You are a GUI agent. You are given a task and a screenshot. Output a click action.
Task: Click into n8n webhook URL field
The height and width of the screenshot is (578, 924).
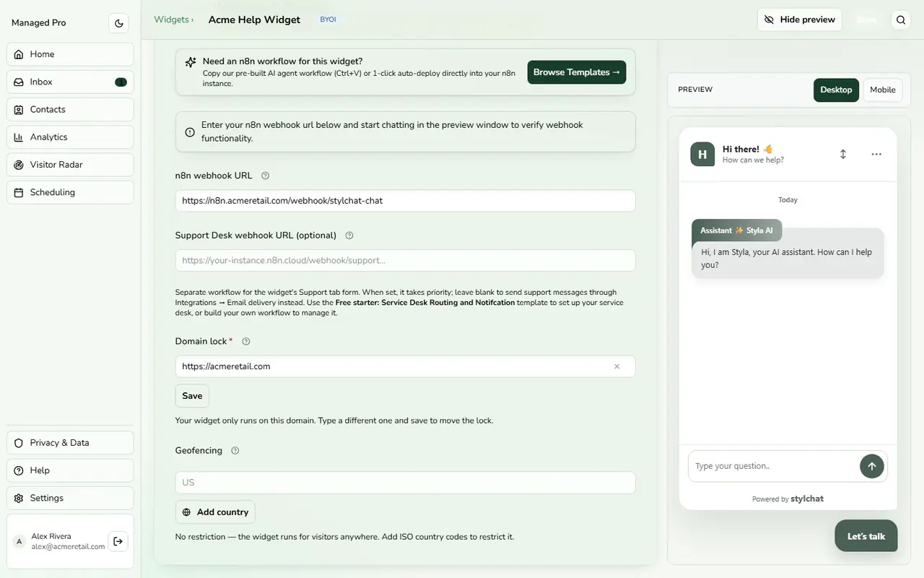coord(405,201)
